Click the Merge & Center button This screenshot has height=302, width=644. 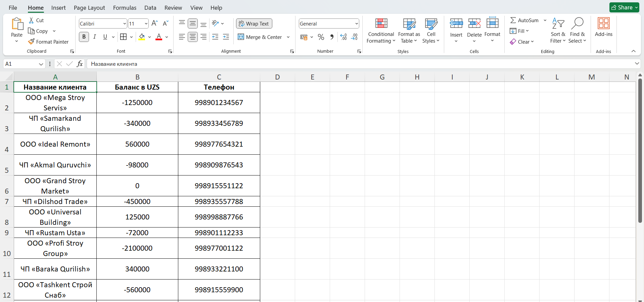pos(260,37)
